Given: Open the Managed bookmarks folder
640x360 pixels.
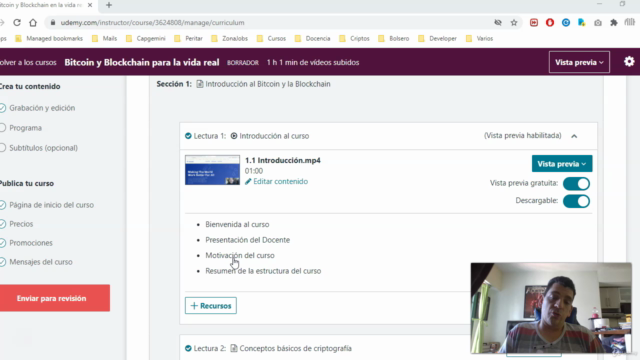Looking at the screenshot, I should pyautogui.click(x=49, y=38).
